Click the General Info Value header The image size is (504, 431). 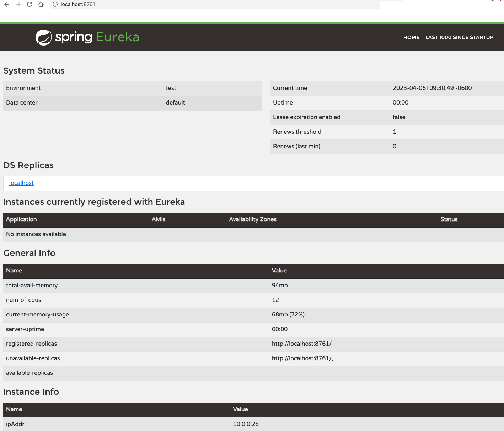tap(279, 271)
